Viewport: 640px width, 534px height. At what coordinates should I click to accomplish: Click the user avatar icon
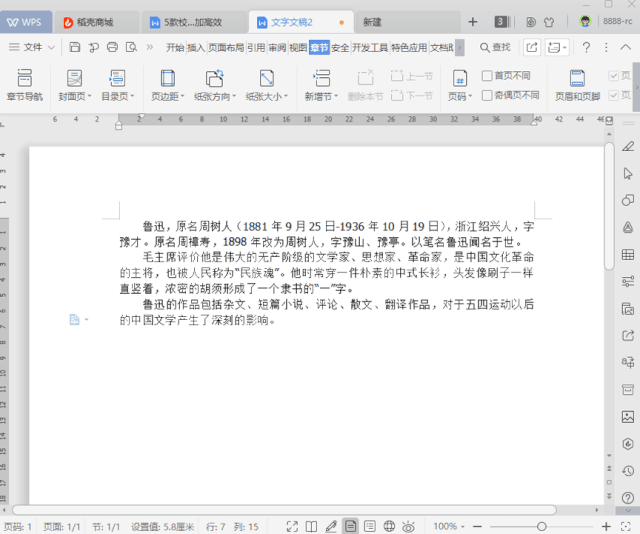point(585,21)
